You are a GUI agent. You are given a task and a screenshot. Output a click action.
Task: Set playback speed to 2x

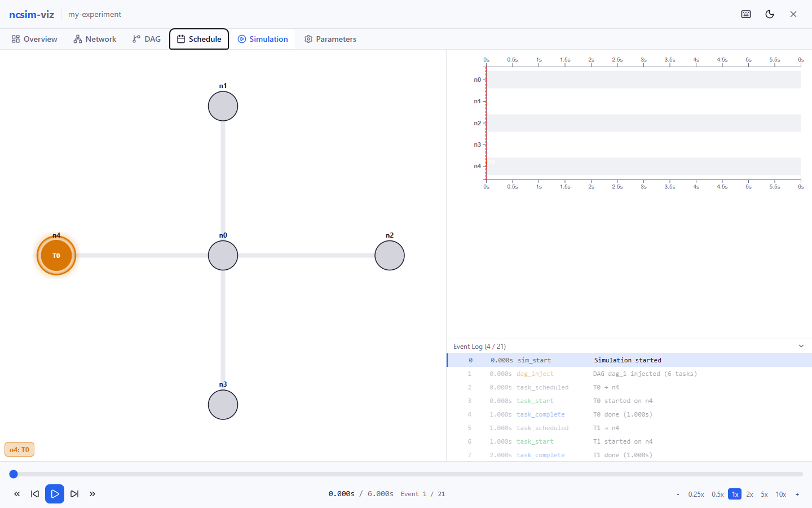pos(750,494)
